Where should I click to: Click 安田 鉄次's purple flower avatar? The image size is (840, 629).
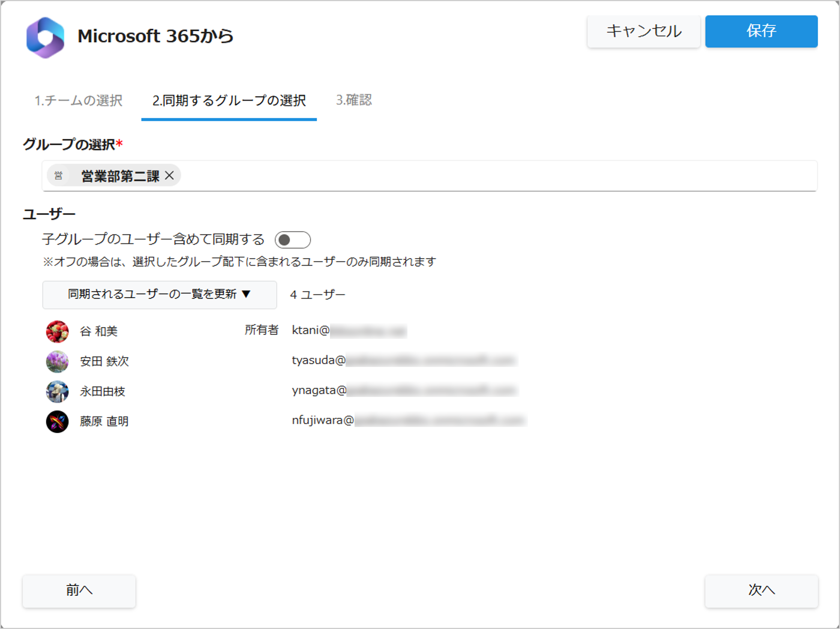click(x=57, y=361)
